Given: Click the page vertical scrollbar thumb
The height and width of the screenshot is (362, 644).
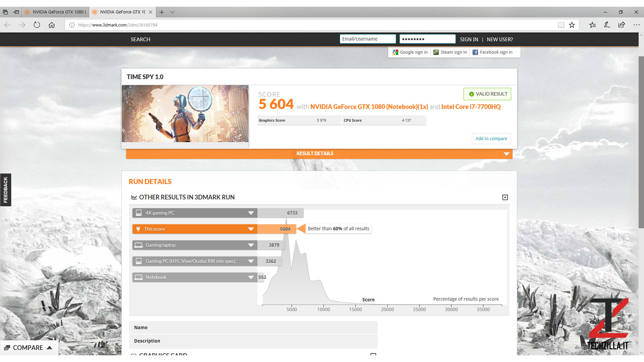Looking at the screenshot, I should 641,142.
